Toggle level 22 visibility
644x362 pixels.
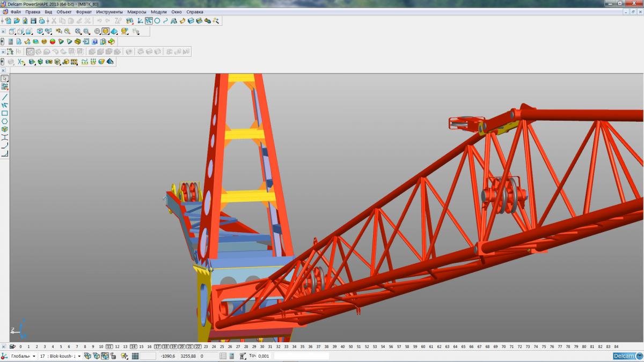tap(197, 346)
